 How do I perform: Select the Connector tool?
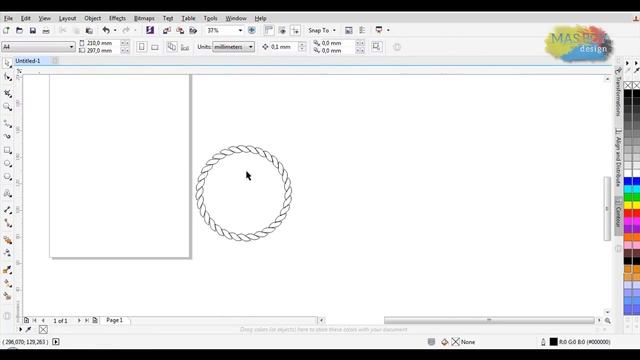[x=7, y=223]
